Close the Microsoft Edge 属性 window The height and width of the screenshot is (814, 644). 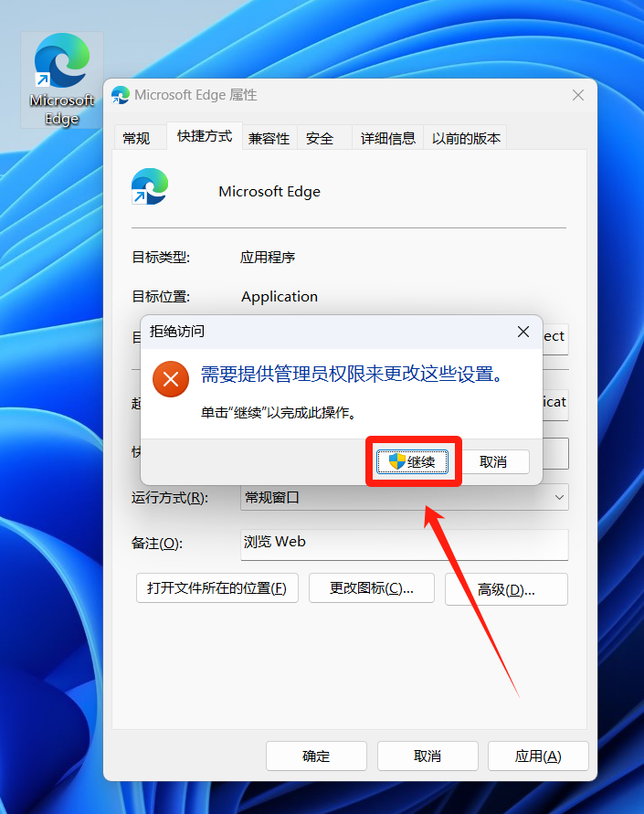click(x=577, y=95)
